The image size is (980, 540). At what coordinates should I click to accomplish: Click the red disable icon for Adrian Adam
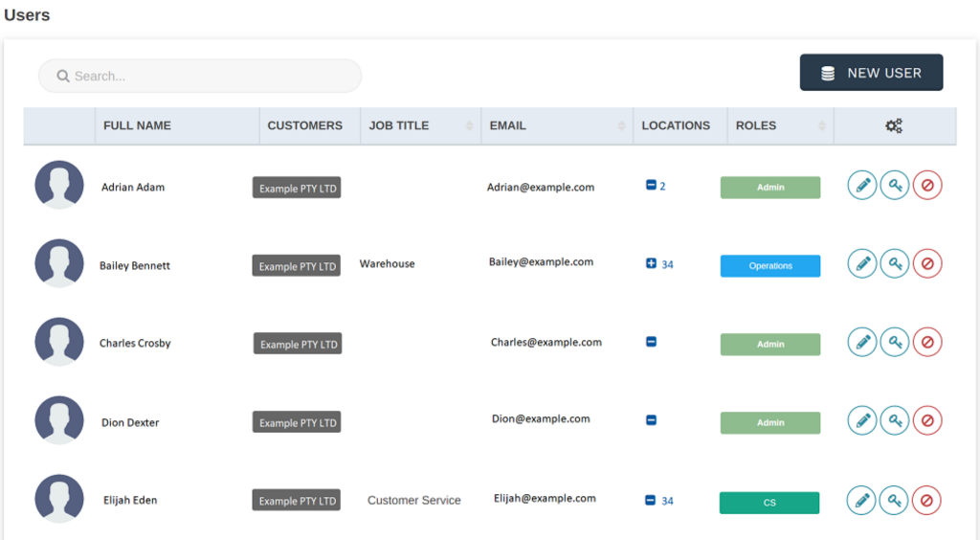click(927, 185)
